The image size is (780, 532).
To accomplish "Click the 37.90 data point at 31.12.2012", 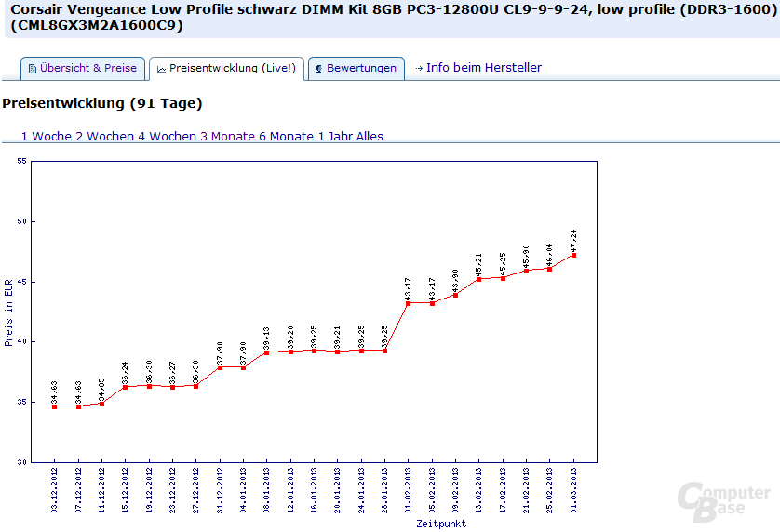I will click(220, 367).
